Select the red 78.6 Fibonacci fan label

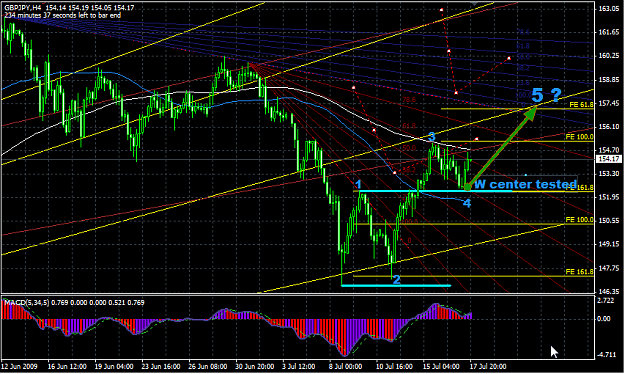409,100
